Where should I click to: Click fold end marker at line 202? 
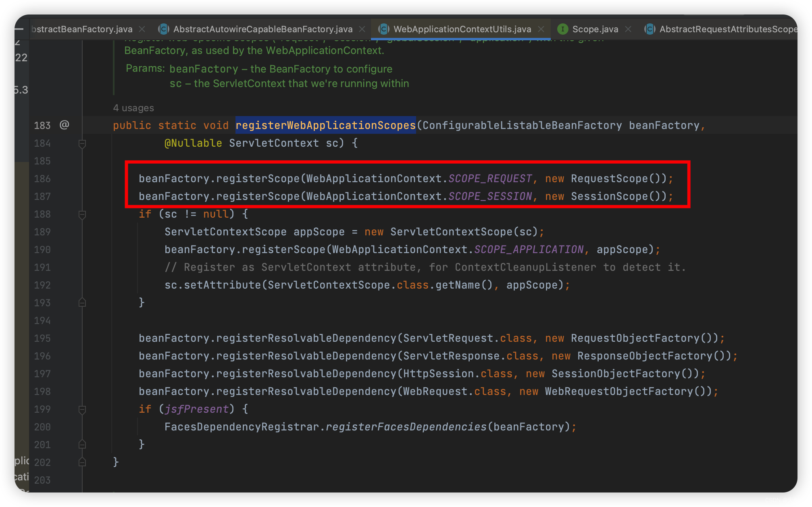[82, 462]
